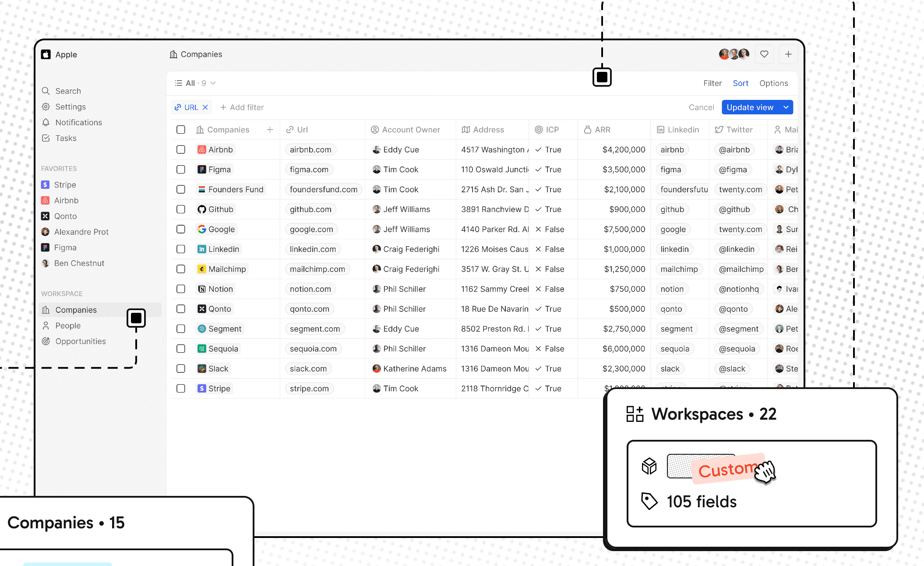Toggle the select-all header checkbox

(181, 130)
